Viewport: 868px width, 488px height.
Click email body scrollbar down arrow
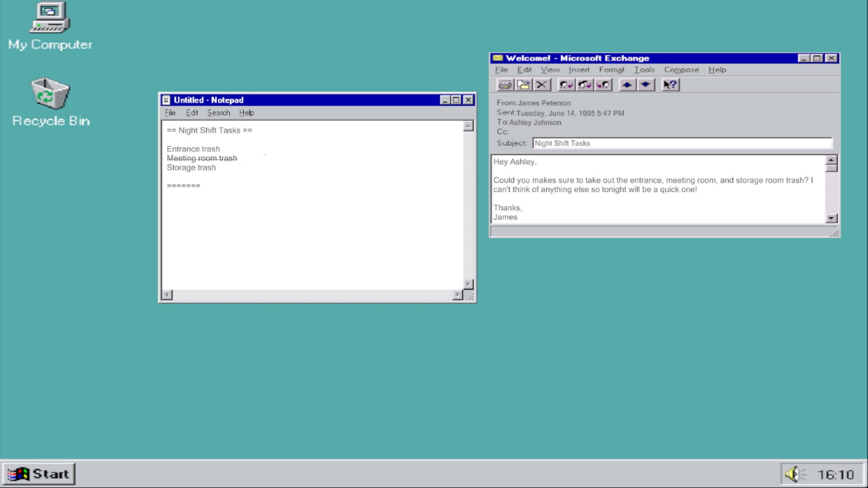(x=831, y=218)
